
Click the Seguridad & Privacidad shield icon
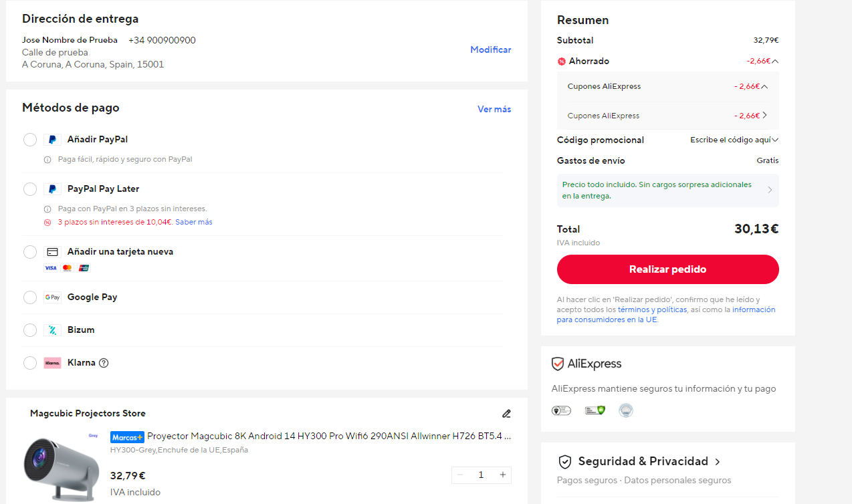click(x=565, y=462)
